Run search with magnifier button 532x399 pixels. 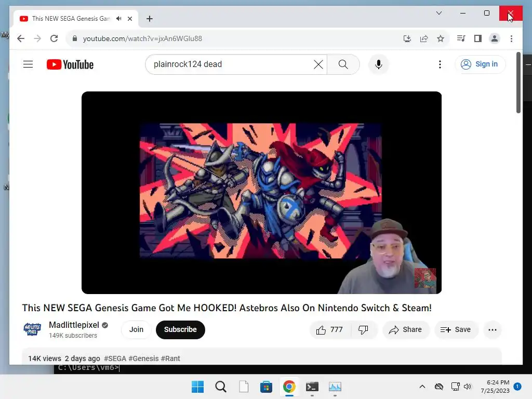click(x=343, y=64)
